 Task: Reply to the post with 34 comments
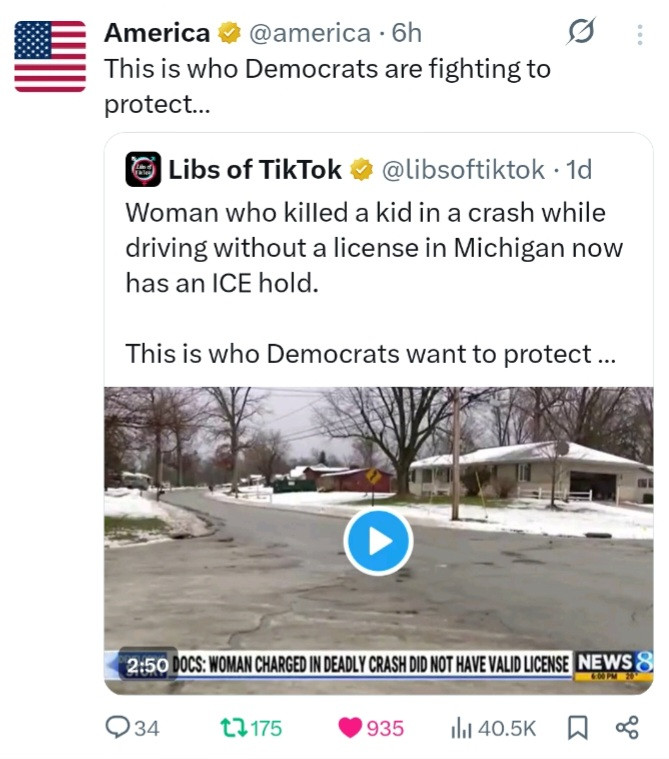pyautogui.click(x=132, y=728)
